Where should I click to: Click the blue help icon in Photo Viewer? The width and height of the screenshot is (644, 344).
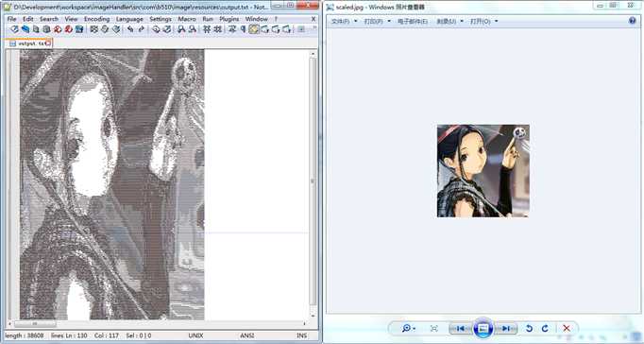tap(632, 21)
